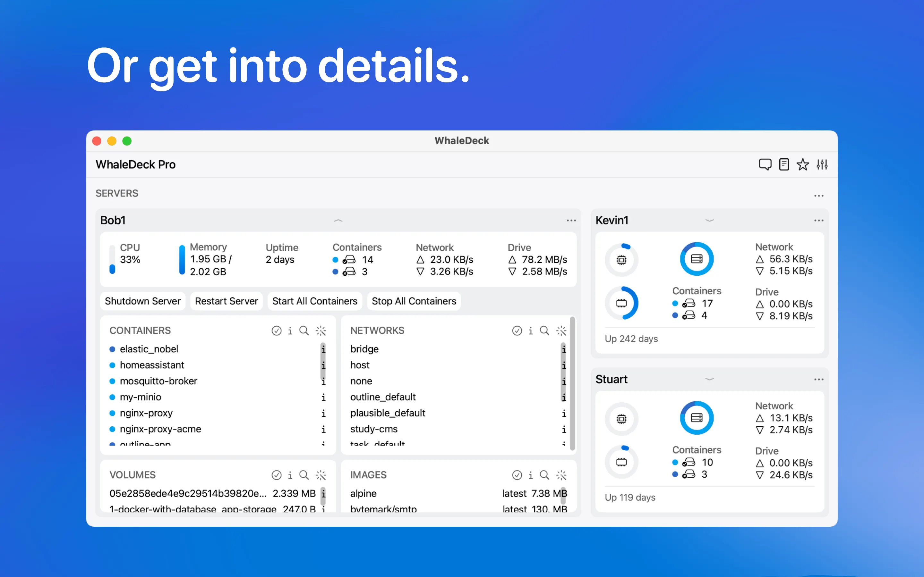924x577 pixels.
Task: Click search icon in CONTAINERS panel
Action: pos(304,330)
